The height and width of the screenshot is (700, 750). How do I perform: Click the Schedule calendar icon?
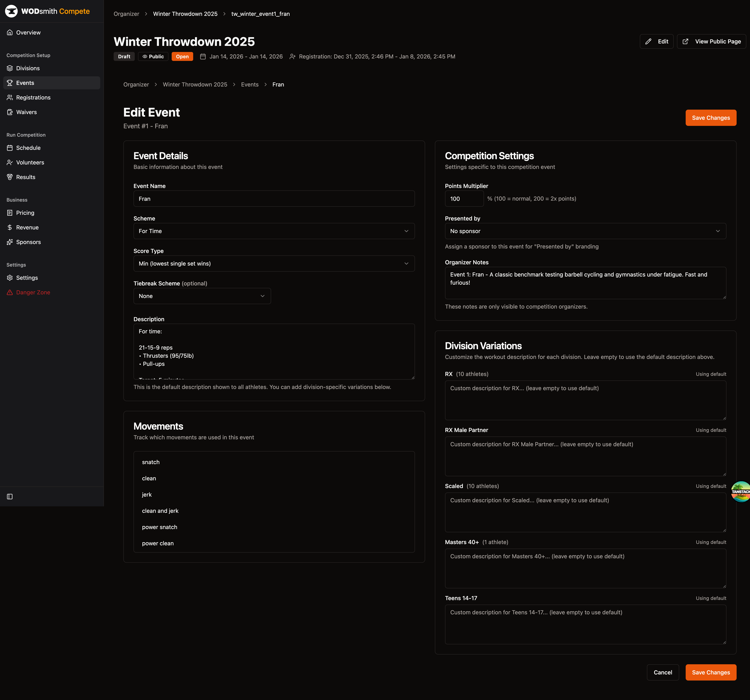pos(10,148)
